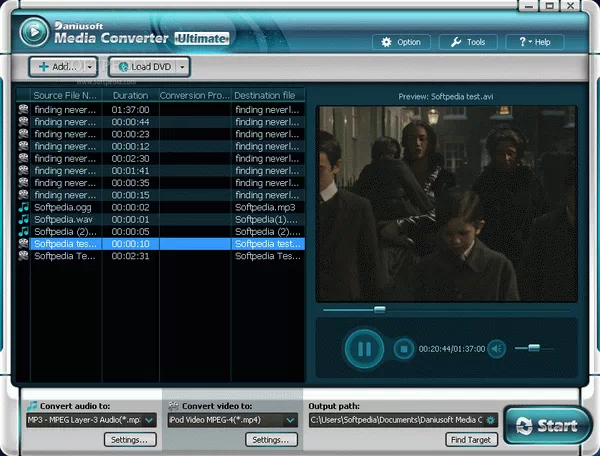
Task: Adjust the preview seek slider handle
Action: pyautogui.click(x=380, y=309)
